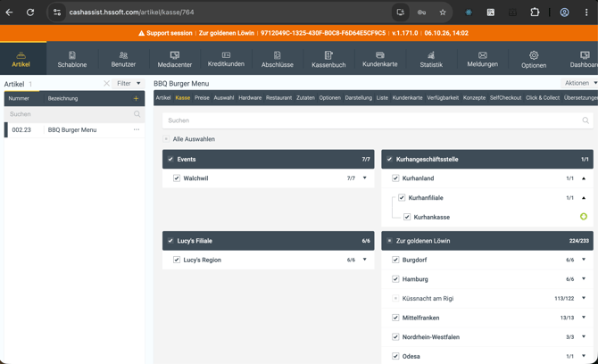The image size is (598, 364).
Task: Collapse the Kurhanfiliale row
Action: [x=584, y=198]
